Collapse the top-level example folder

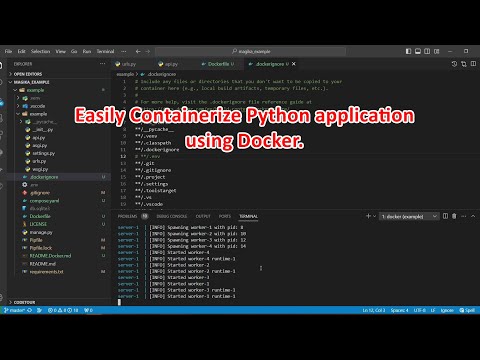tap(35, 90)
